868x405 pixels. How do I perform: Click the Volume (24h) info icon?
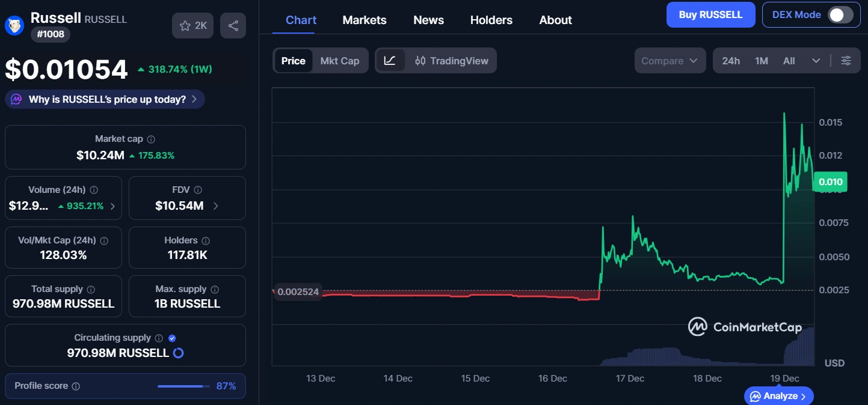[93, 190]
